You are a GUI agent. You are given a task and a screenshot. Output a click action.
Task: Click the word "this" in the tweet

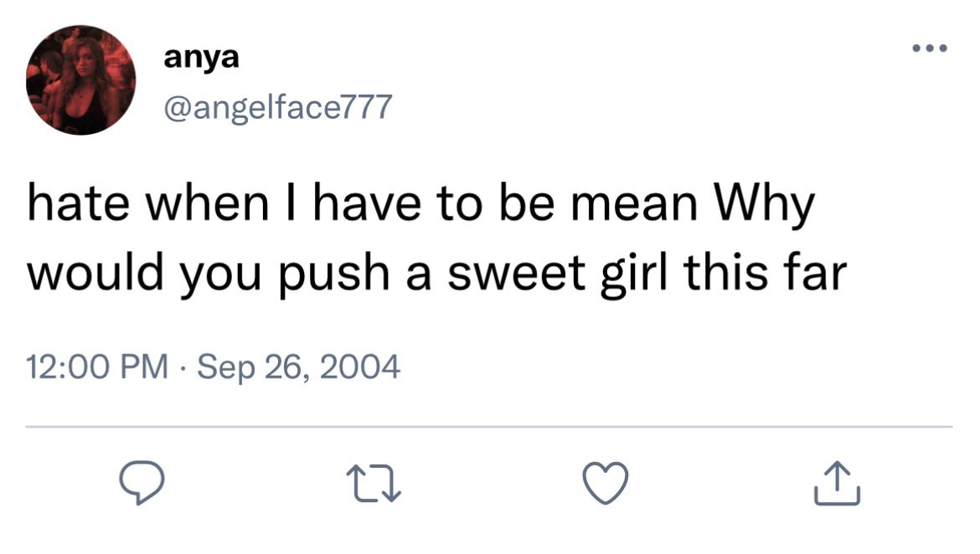[x=725, y=273]
